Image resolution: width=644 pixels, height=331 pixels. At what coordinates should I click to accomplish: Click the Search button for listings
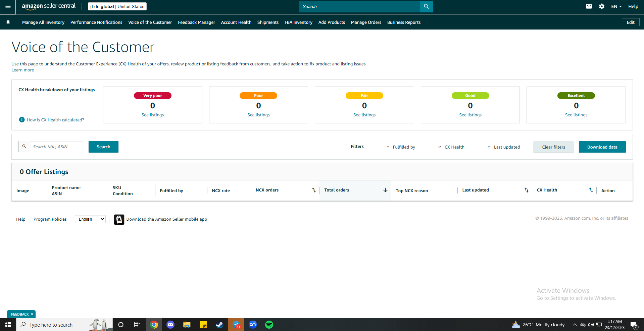(x=103, y=147)
